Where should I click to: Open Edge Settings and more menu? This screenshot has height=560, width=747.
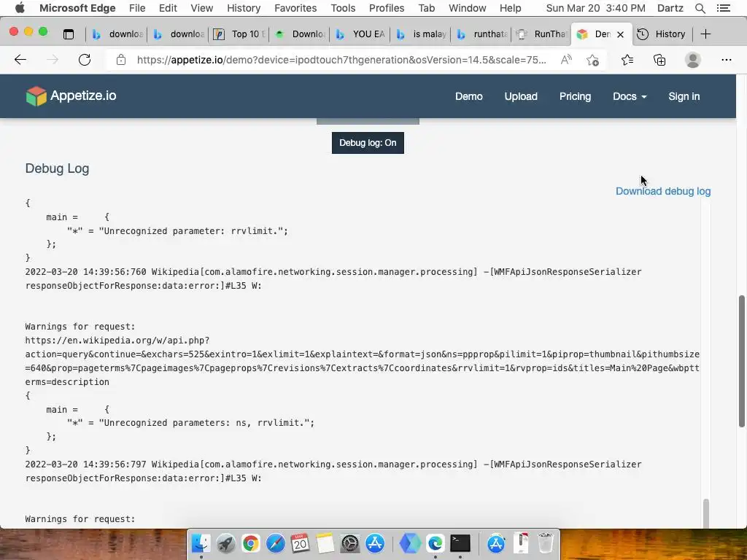[726, 60]
